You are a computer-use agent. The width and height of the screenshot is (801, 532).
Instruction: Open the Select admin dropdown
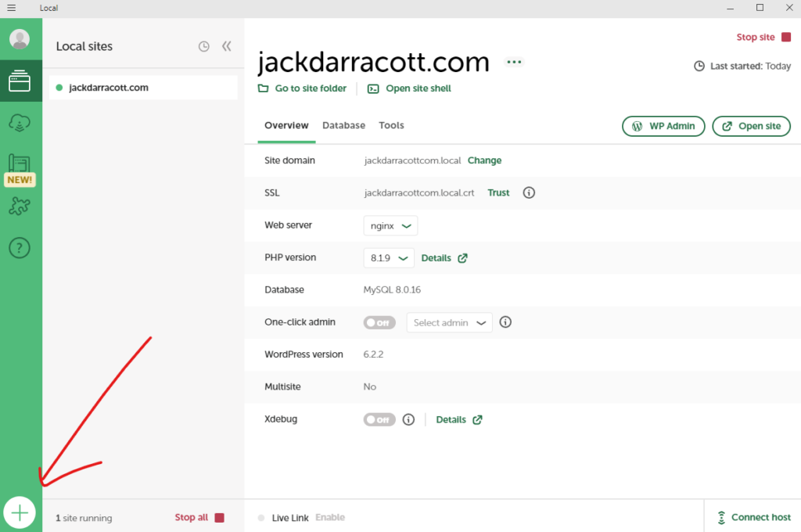pos(449,322)
